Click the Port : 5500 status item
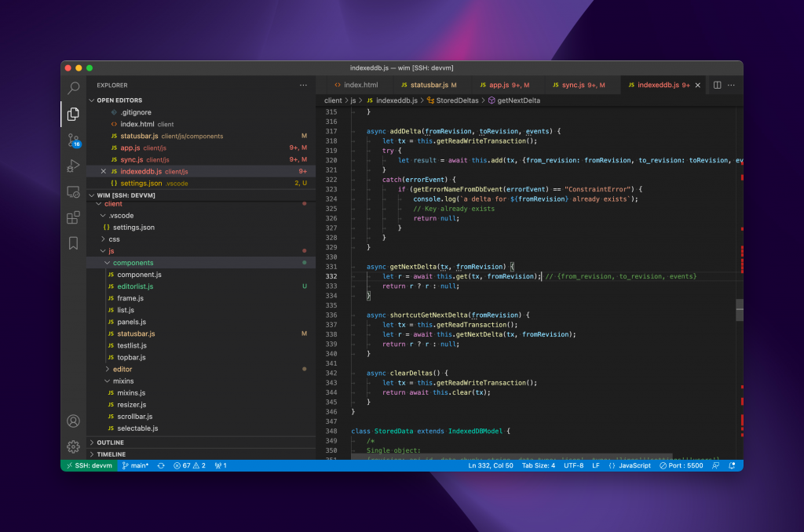 pyautogui.click(x=682, y=465)
